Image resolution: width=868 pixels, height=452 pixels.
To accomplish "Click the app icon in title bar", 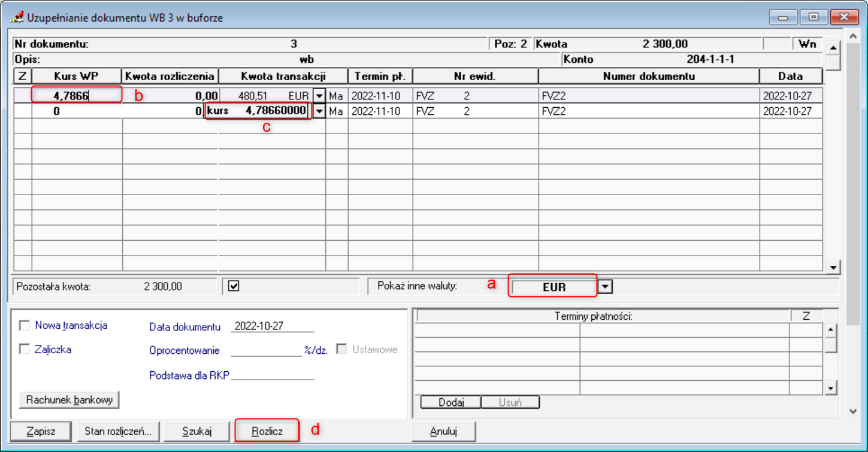I will point(17,17).
